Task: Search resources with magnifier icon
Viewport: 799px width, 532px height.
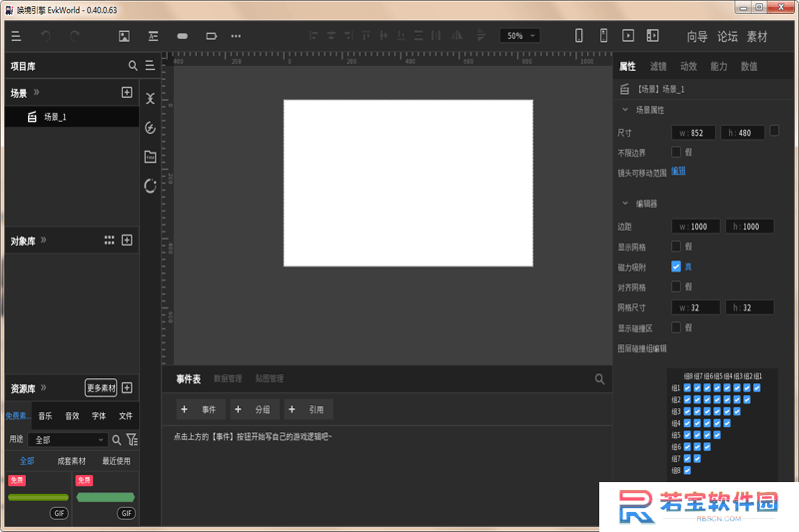Action: tap(117, 440)
